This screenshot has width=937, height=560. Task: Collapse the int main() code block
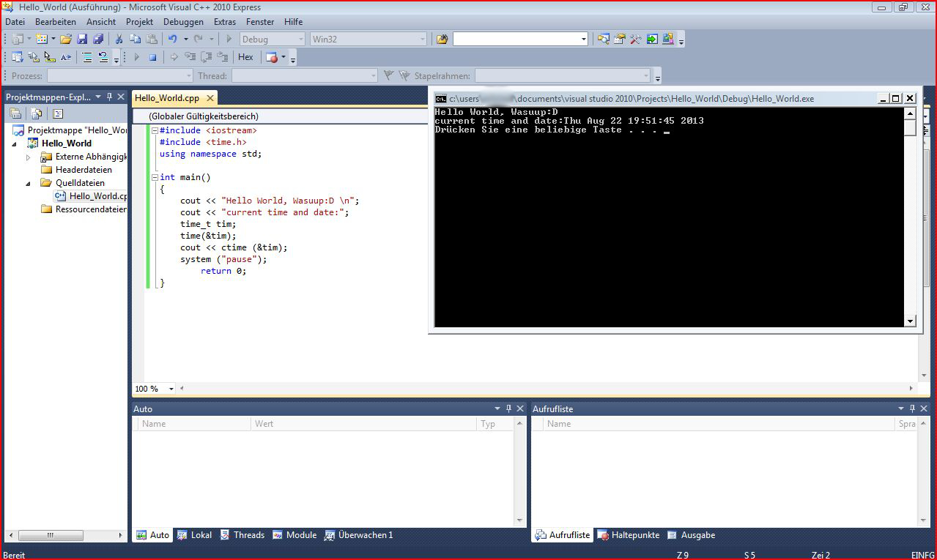pyautogui.click(x=155, y=177)
